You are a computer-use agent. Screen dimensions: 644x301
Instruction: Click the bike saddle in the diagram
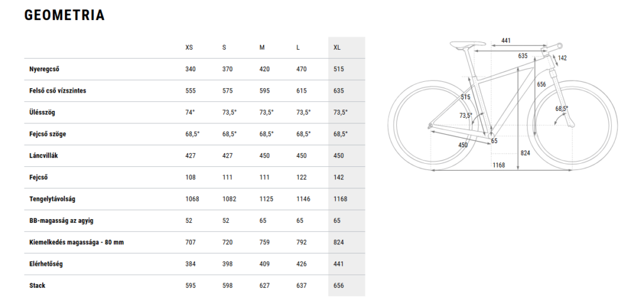click(x=462, y=44)
